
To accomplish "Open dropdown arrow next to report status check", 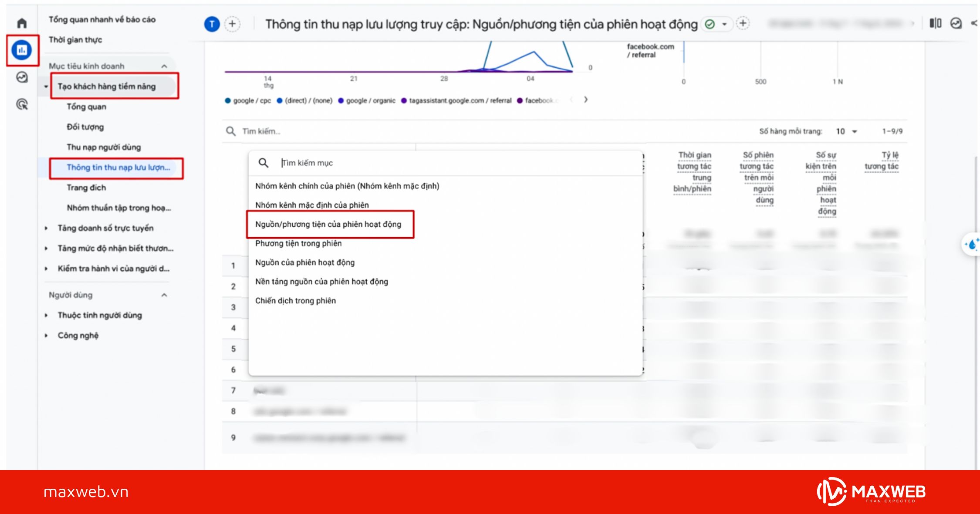I will [x=725, y=24].
